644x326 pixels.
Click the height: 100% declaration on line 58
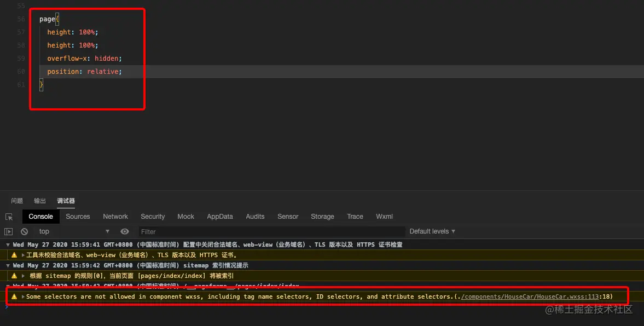tap(73, 45)
